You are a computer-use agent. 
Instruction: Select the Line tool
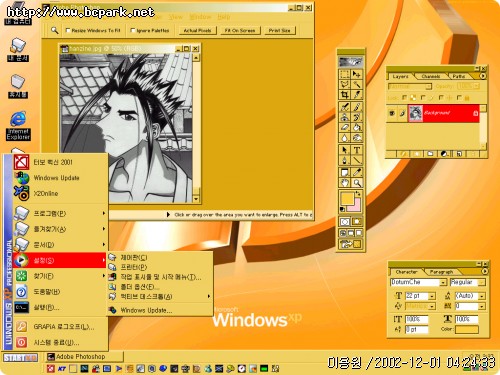(x=357, y=160)
